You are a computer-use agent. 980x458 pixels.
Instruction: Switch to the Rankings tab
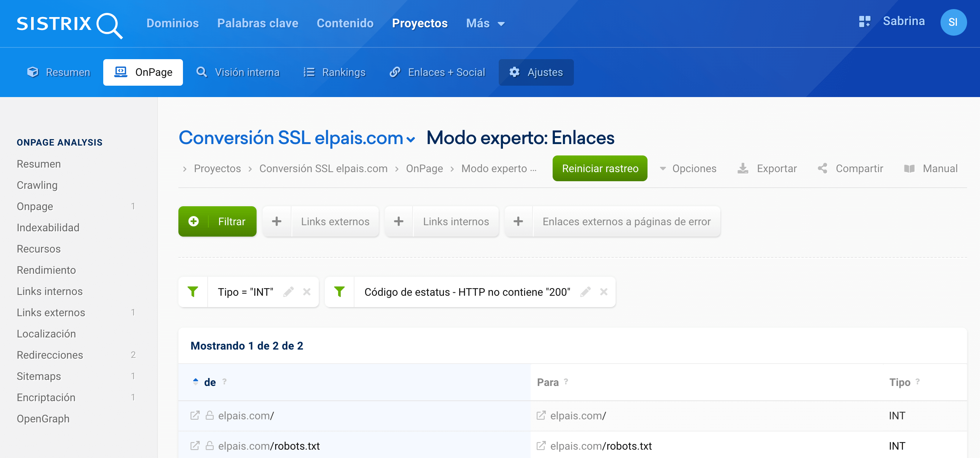tap(334, 72)
